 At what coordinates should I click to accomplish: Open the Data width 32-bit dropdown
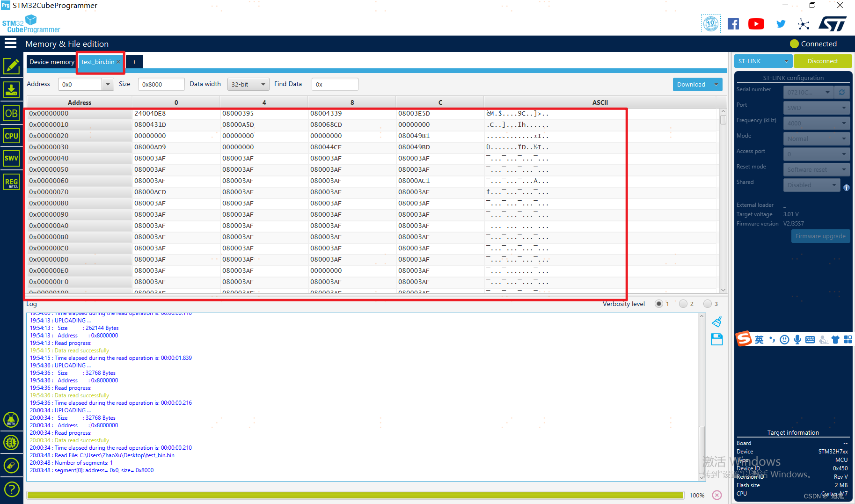tap(248, 84)
